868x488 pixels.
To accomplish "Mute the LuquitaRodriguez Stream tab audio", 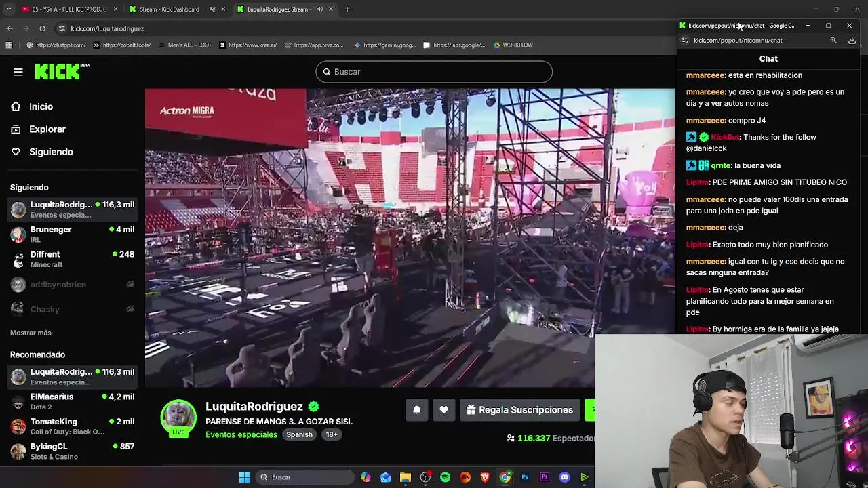I will pyautogui.click(x=320, y=9).
